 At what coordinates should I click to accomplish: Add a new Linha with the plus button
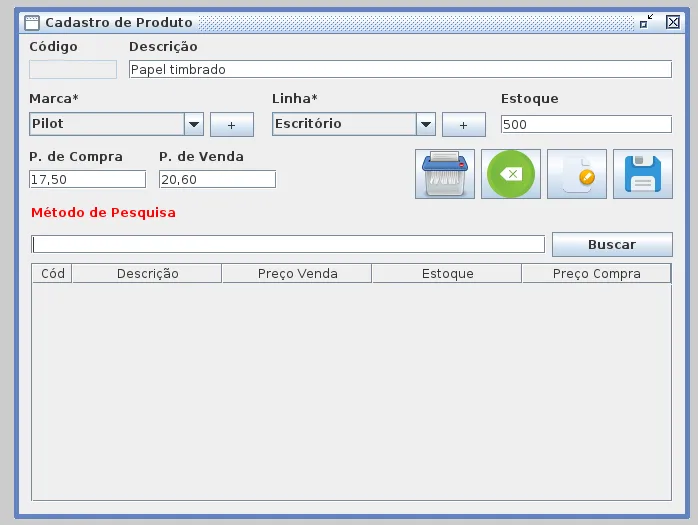[x=463, y=125]
